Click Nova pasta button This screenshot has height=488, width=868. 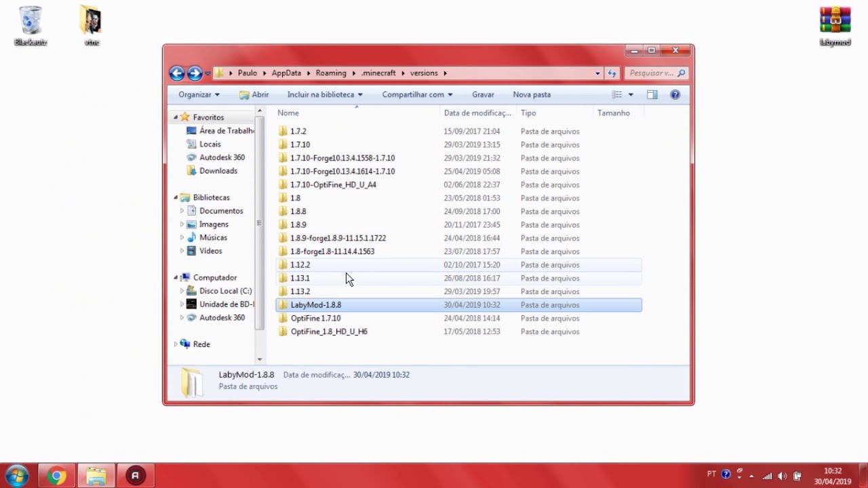[x=532, y=95]
